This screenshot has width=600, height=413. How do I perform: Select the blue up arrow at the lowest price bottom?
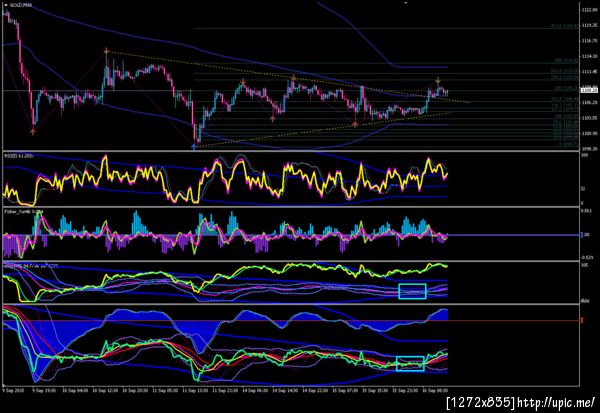(194, 146)
